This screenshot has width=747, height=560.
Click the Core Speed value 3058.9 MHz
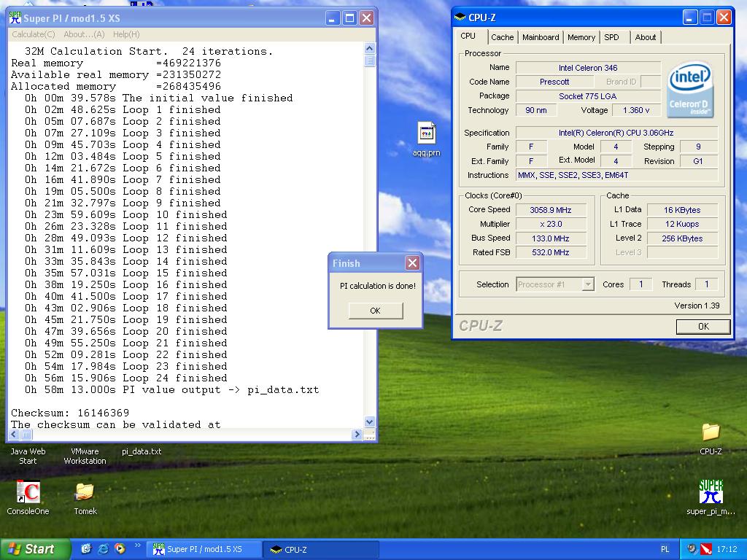[x=550, y=210]
